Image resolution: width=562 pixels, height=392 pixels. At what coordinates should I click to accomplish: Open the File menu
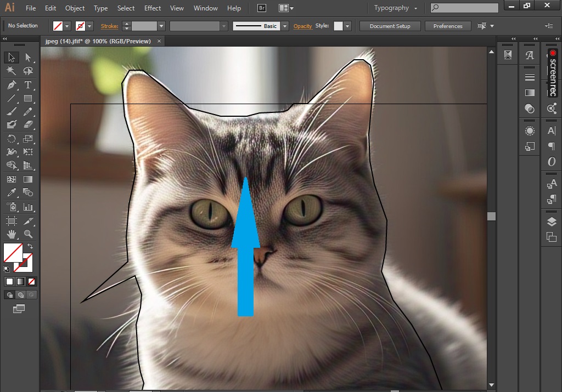31,8
